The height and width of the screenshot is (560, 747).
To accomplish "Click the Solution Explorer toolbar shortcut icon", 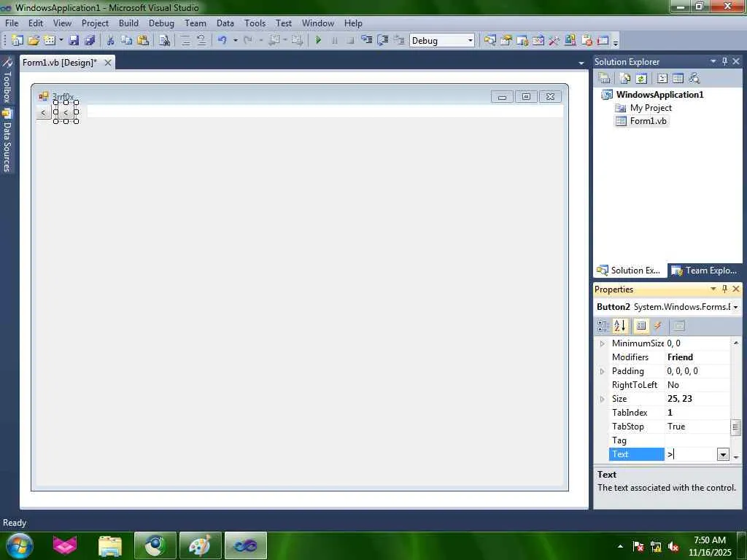I will [x=489, y=41].
